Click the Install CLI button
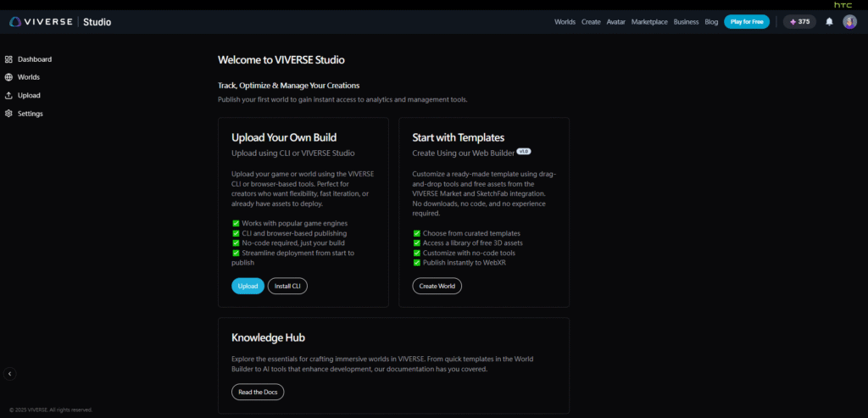Screen dimensions: 868x418 (x=287, y=287)
